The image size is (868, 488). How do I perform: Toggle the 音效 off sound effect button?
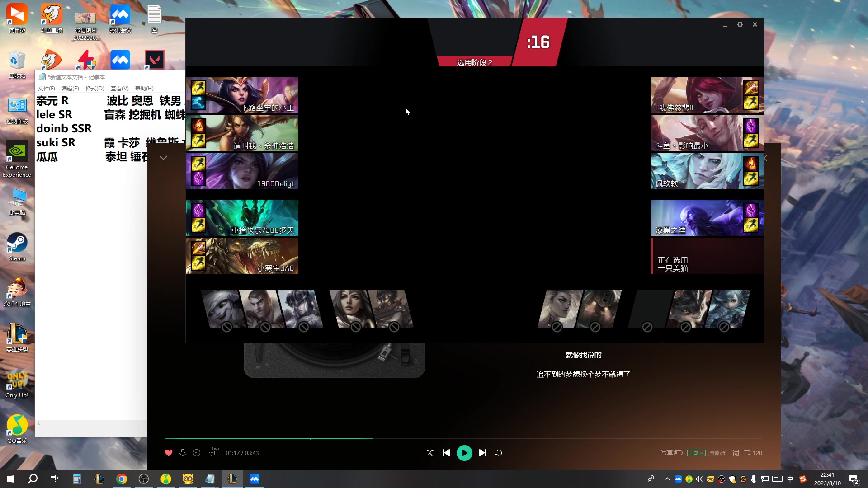click(717, 453)
